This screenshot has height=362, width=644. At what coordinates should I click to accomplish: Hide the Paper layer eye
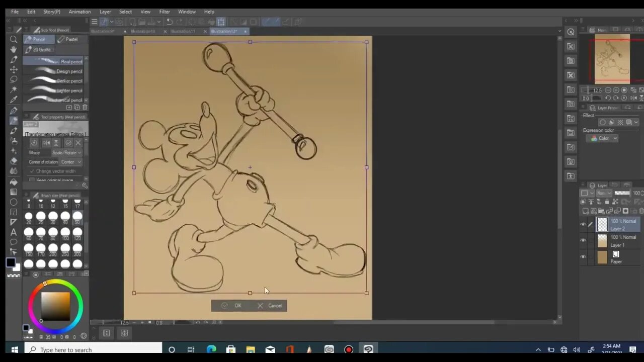click(x=583, y=257)
